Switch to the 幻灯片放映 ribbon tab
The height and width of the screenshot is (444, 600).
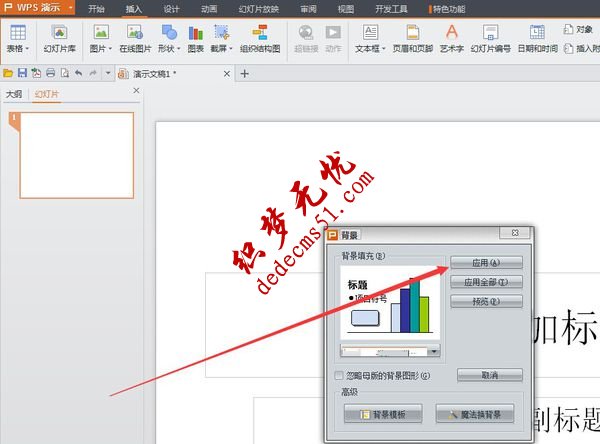point(259,8)
